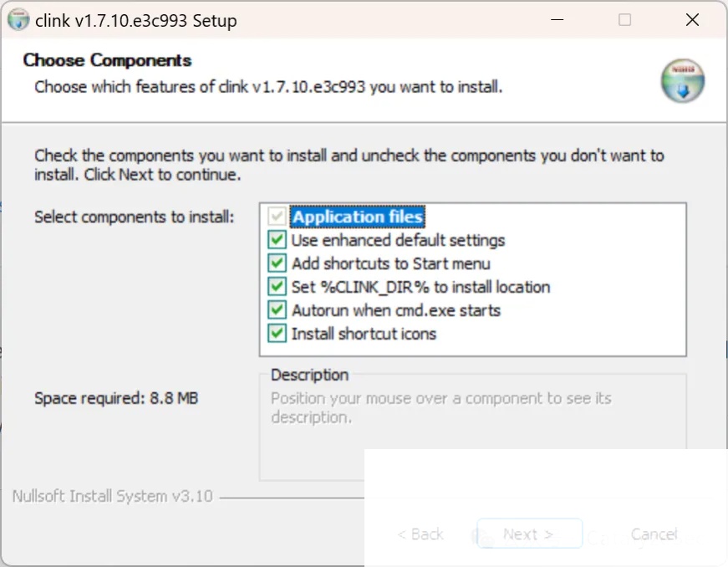
Task: Toggle Set %CLINK_DIR% to install location checkbox
Action: (x=277, y=287)
